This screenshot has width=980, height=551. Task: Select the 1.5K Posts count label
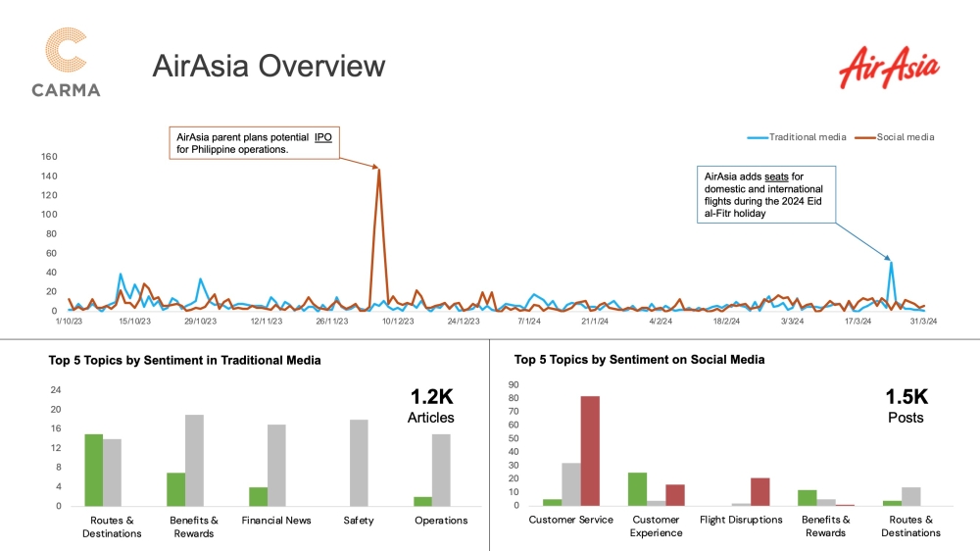tap(906, 406)
